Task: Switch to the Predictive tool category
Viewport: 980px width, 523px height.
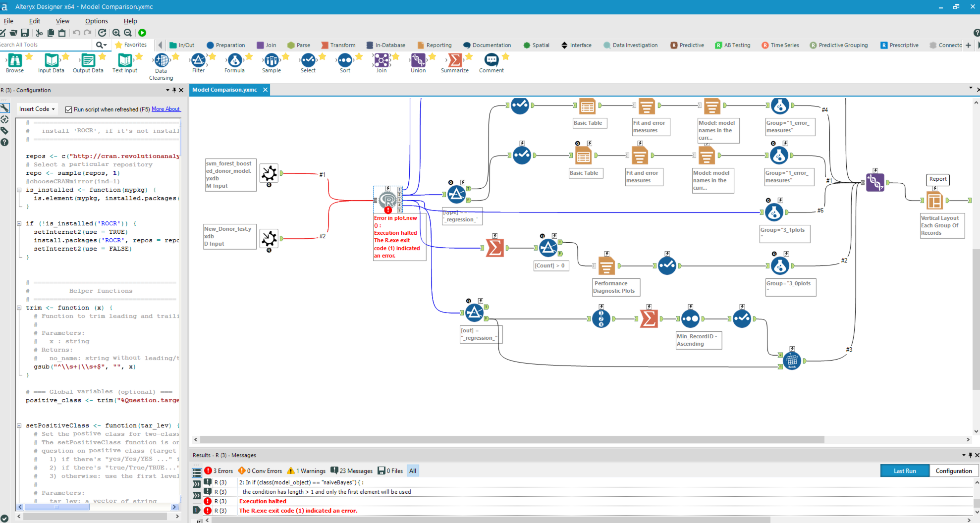Action: (687, 45)
